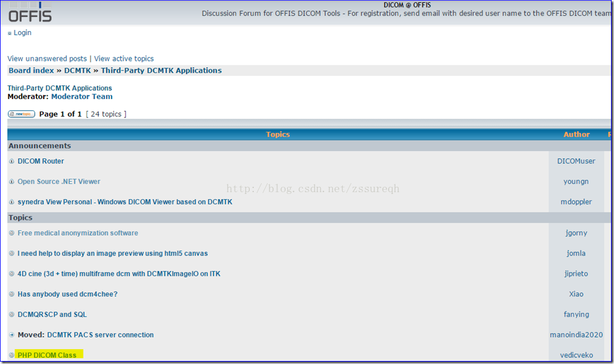Open View unanswered posts

(x=47, y=58)
